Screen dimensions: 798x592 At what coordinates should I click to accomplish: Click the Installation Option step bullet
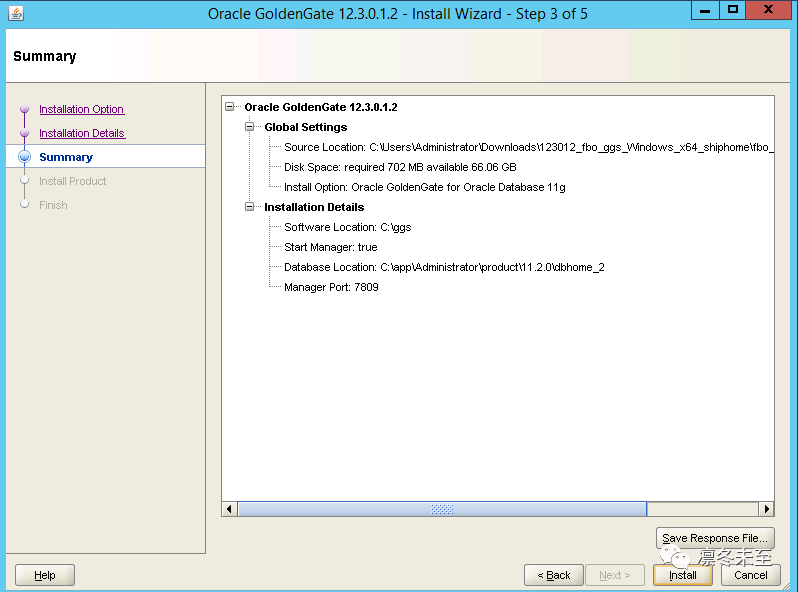pyautogui.click(x=24, y=109)
